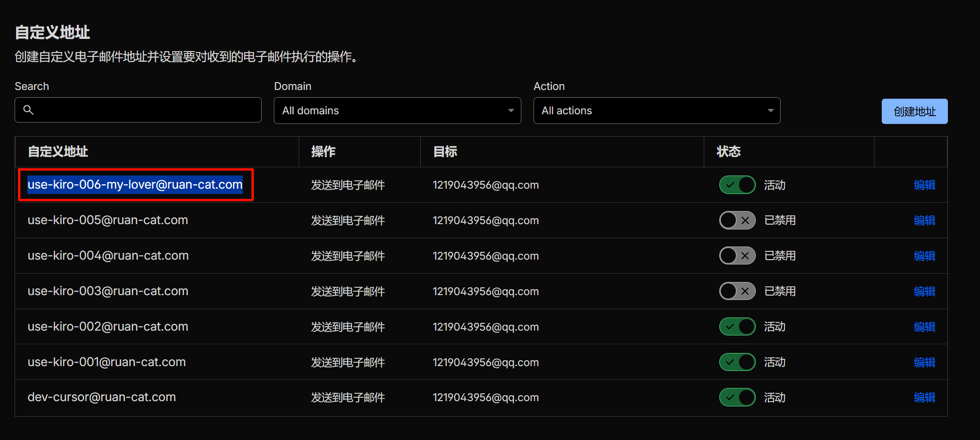This screenshot has height=440, width=980.
Task: Click 编辑 for use-kiro-006-my-lover address
Action: point(924,185)
